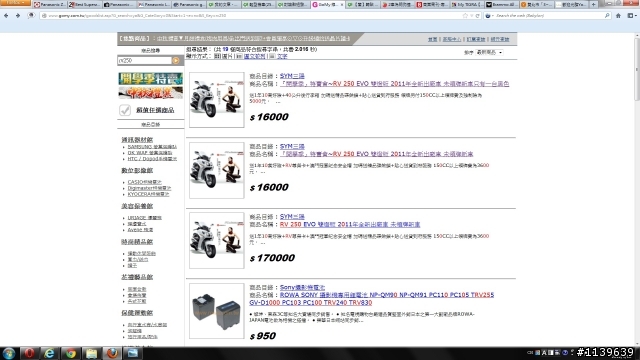The width and height of the screenshot is (640, 360).
Task: Open Digimaster sidebar category link
Action: (149, 188)
